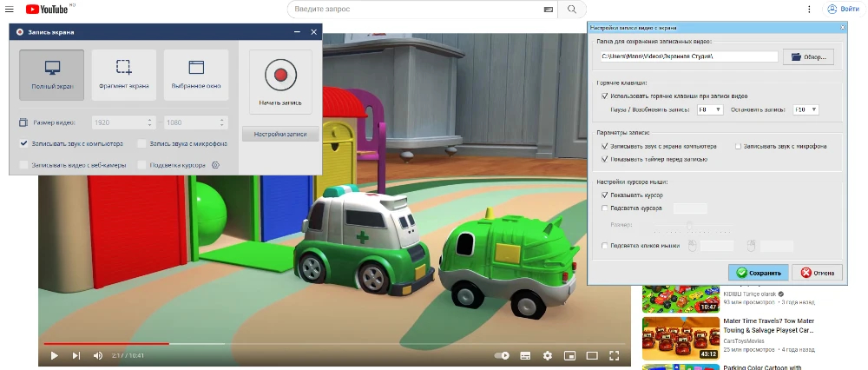Click the Настройки записи button
This screenshot has width=868, height=370.
[x=279, y=134]
